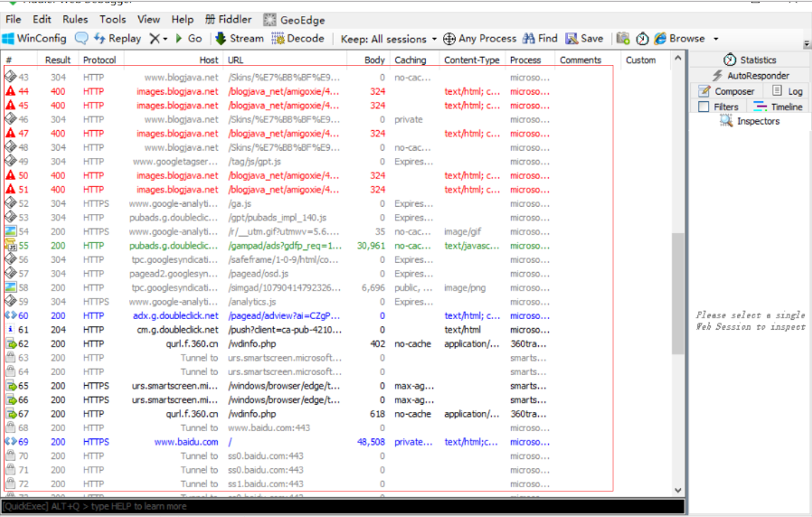Viewport: 812px width, 517px height.
Task: Open the Browse dropdown arrow
Action: tap(716, 39)
